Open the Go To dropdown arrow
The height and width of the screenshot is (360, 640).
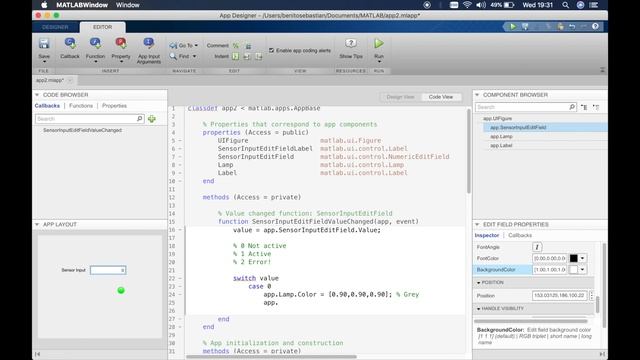pyautogui.click(x=196, y=45)
